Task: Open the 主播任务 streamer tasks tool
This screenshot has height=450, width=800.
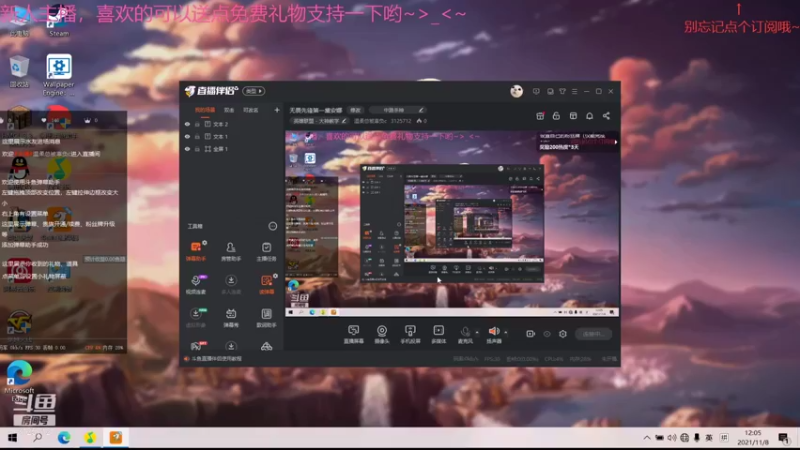Action: [266, 252]
